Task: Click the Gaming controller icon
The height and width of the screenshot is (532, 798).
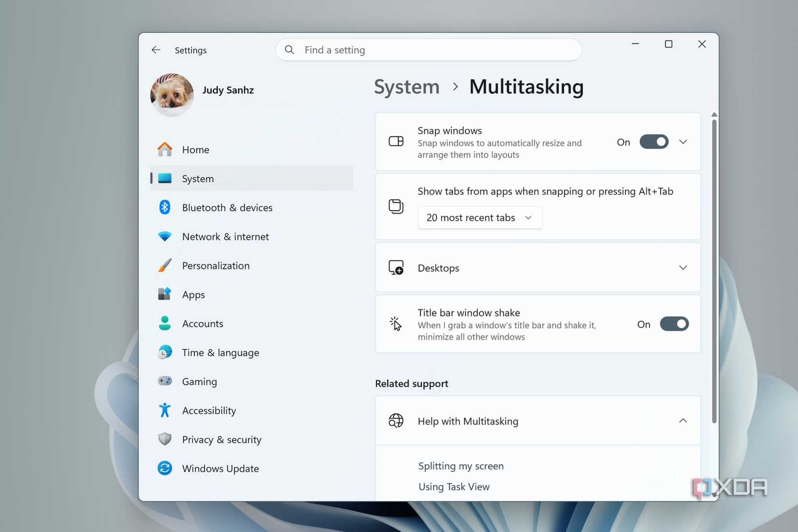Action: click(165, 381)
